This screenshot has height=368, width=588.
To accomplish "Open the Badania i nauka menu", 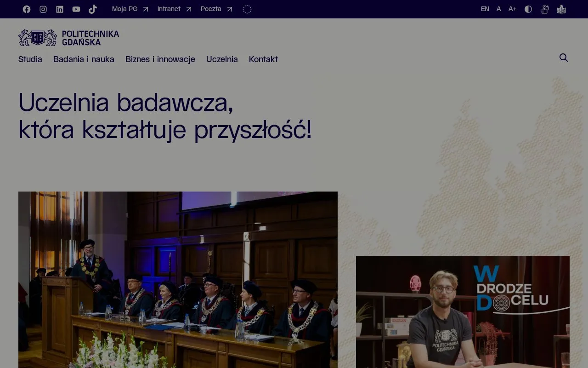I will pyautogui.click(x=84, y=59).
